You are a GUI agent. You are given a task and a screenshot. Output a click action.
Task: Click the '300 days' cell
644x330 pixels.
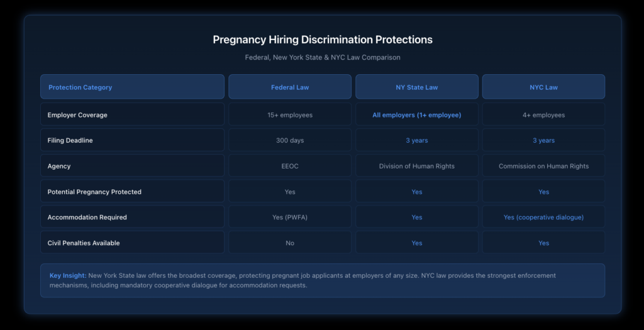(x=290, y=140)
